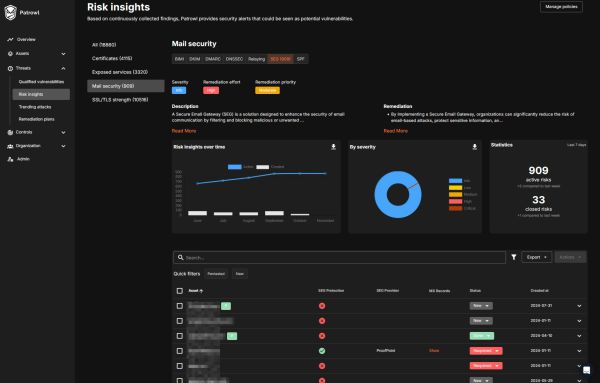Download the By severity chart
Image resolution: width=600 pixels, height=383 pixels.
474,147
